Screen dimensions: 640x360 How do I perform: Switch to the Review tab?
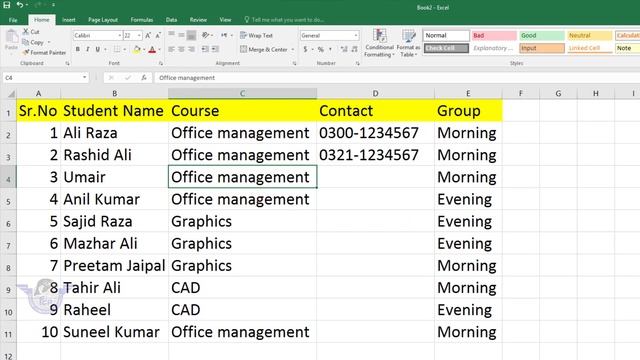click(x=198, y=20)
